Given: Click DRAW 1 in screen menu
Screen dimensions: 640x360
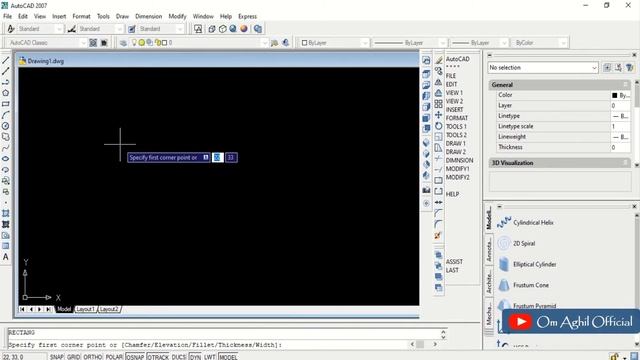Looking at the screenshot, I should (456, 143).
